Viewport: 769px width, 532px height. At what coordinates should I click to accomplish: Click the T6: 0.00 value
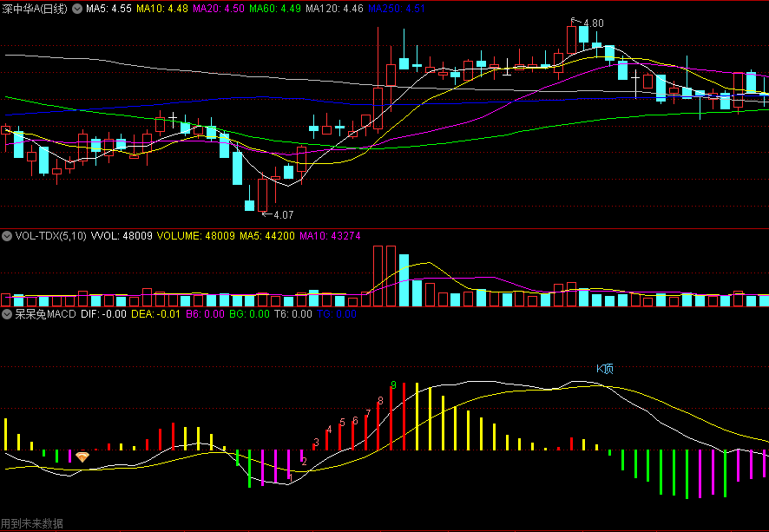[293, 314]
